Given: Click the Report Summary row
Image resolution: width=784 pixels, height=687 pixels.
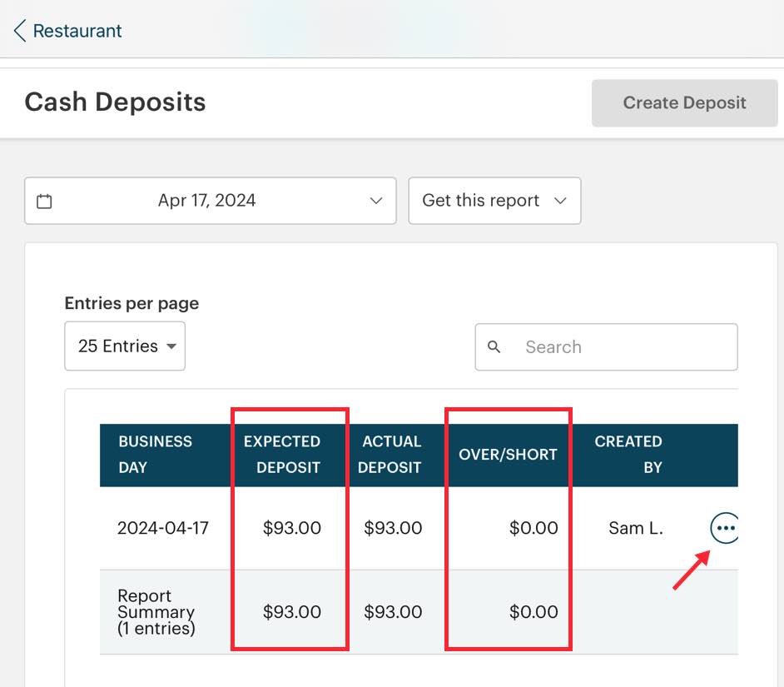Looking at the screenshot, I should (x=154, y=610).
